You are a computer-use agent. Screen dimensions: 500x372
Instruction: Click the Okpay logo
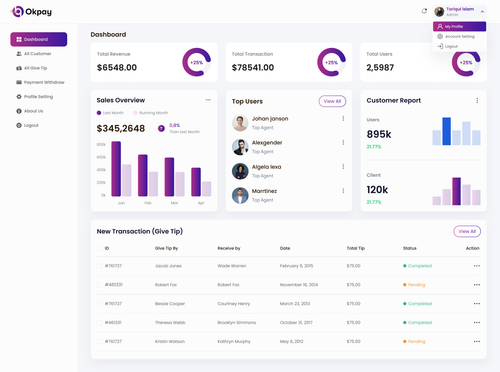pos(31,12)
